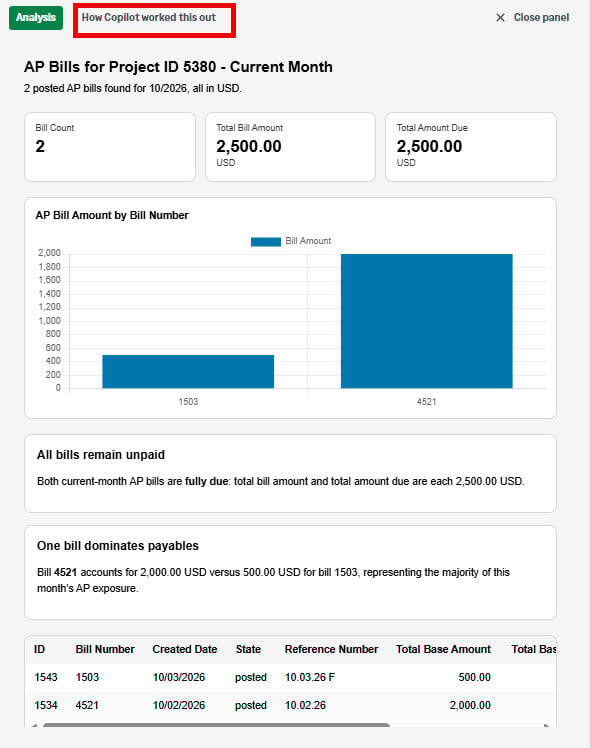Image resolution: width=591 pixels, height=748 pixels.
Task: Click the table's left scroll arrow
Action: click(34, 726)
